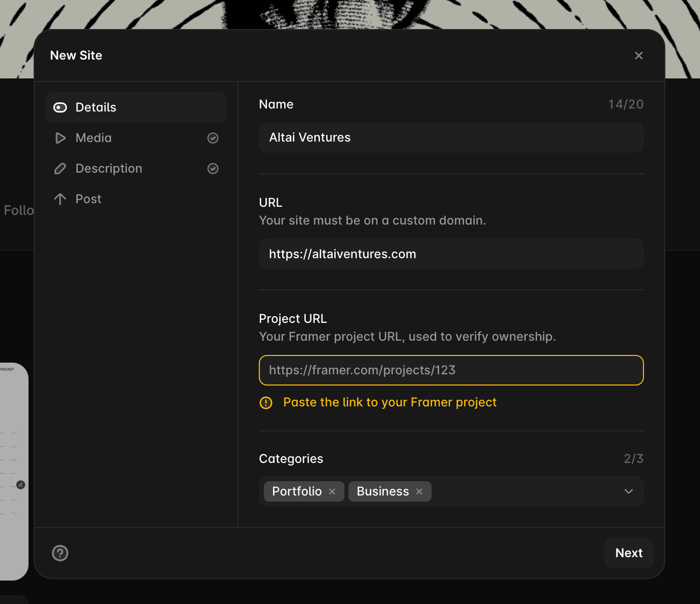Click the Next button
Screen dimensions: 700x604
pos(629,553)
